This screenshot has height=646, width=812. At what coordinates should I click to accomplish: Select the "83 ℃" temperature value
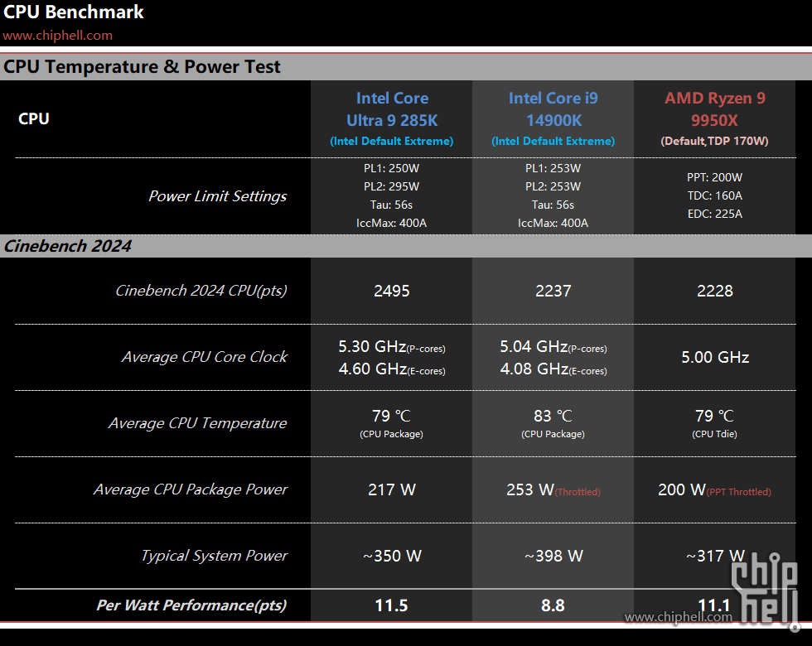553,416
